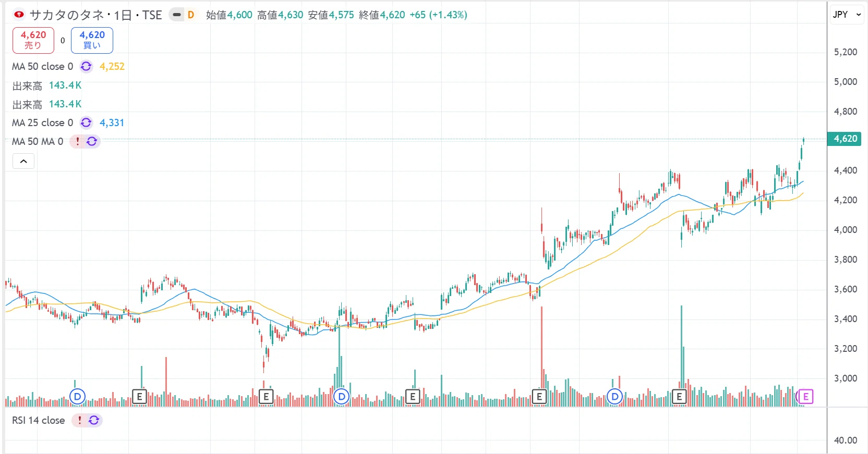Click the pink upcoming earnings E marker
The image size is (868, 454).
click(805, 397)
